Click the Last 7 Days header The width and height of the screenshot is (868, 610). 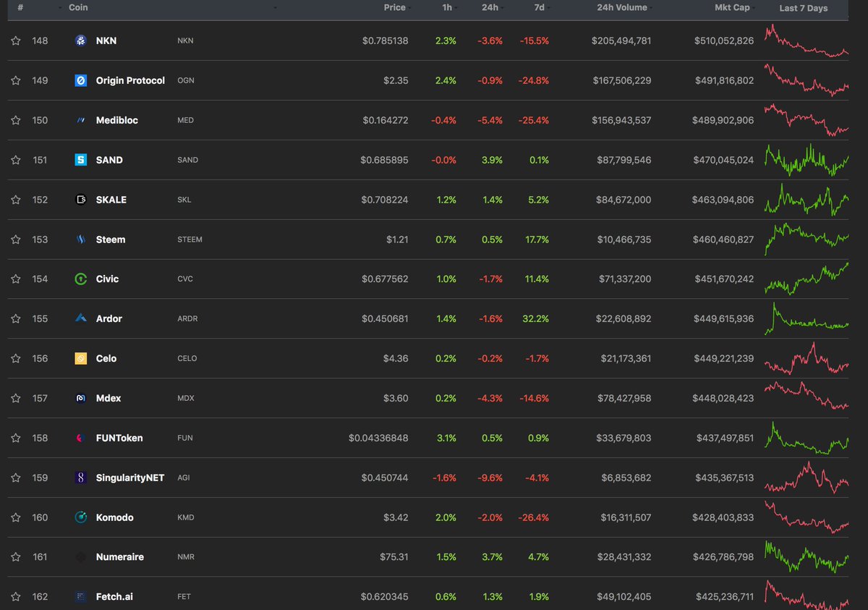[x=804, y=9]
